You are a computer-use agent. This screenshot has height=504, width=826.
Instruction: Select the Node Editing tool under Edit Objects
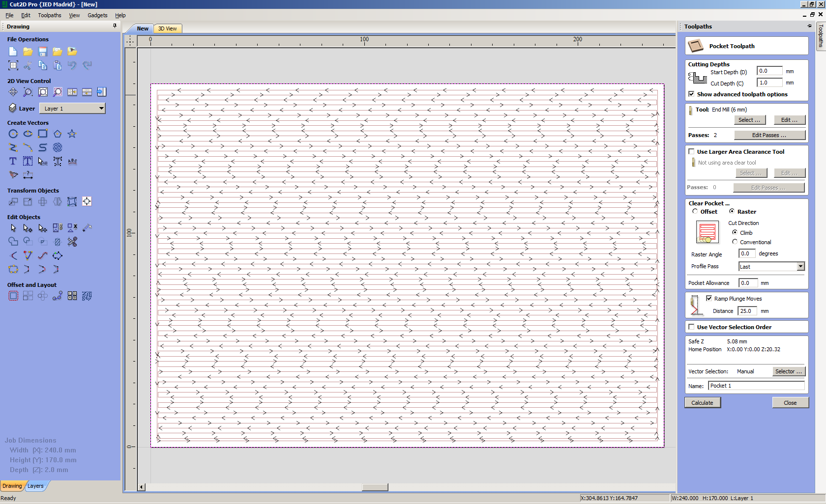28,228
